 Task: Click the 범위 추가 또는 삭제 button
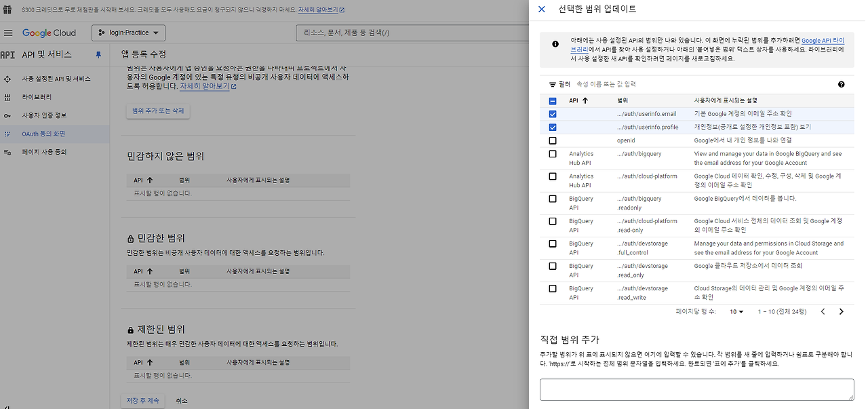pyautogui.click(x=158, y=111)
